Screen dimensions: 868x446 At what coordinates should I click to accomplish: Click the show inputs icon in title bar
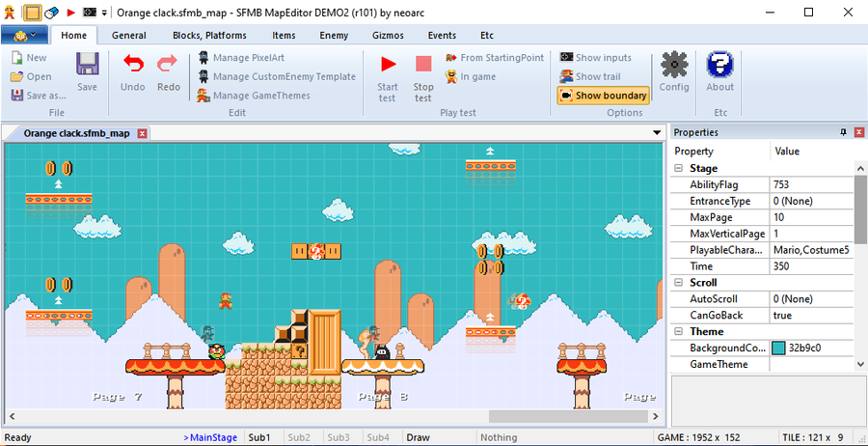pos(89,12)
